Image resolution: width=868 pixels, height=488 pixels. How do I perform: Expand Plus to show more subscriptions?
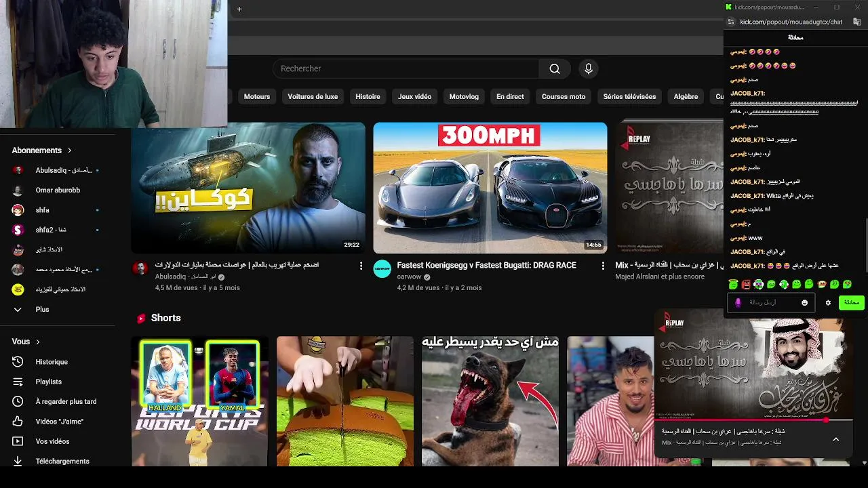tap(42, 309)
